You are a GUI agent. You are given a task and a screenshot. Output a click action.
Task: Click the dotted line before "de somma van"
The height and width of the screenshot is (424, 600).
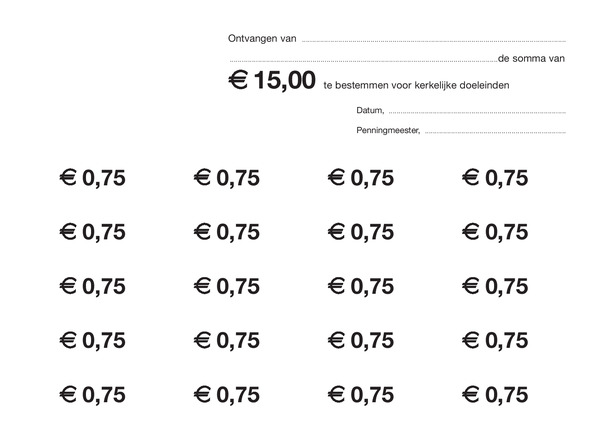tap(364, 61)
